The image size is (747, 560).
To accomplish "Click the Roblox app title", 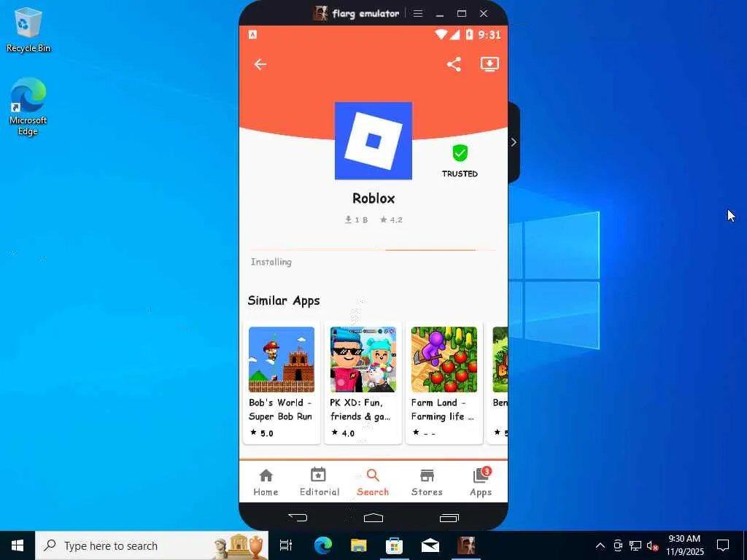I will click(373, 198).
